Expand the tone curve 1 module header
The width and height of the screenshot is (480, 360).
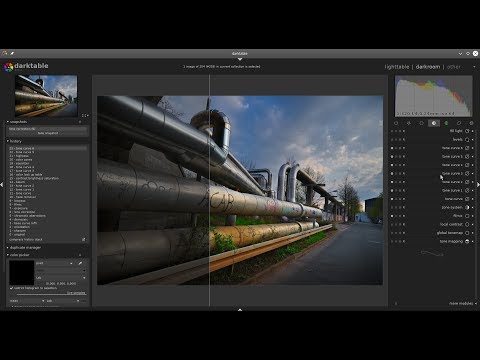click(452, 191)
